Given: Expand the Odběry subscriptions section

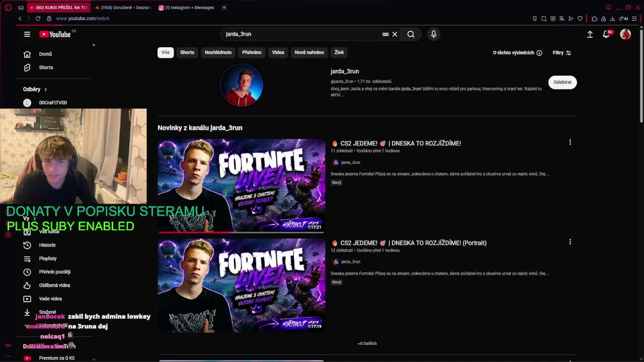Looking at the screenshot, I should coord(35,89).
